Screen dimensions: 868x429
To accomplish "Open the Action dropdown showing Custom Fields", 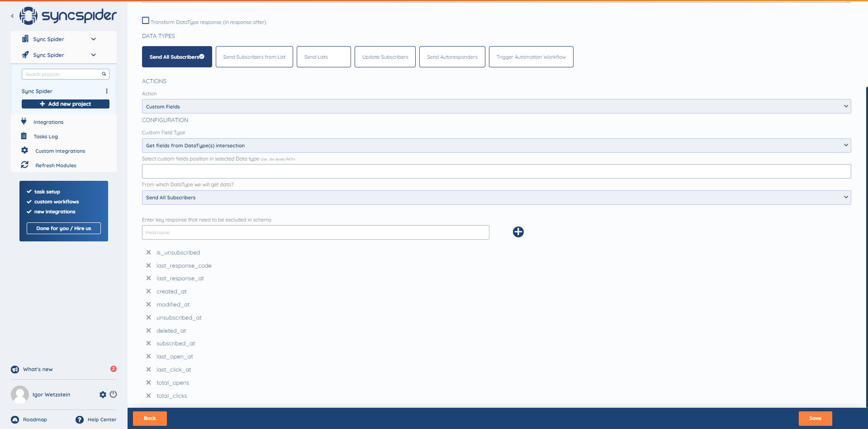I will (x=496, y=107).
